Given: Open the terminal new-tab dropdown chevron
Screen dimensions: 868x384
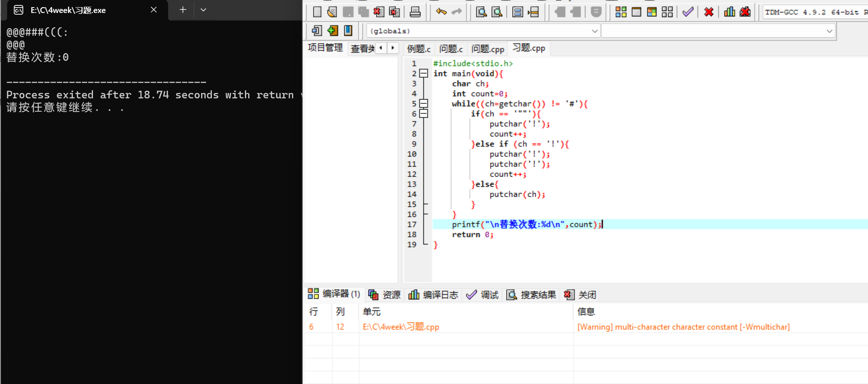Looking at the screenshot, I should pos(203,9).
